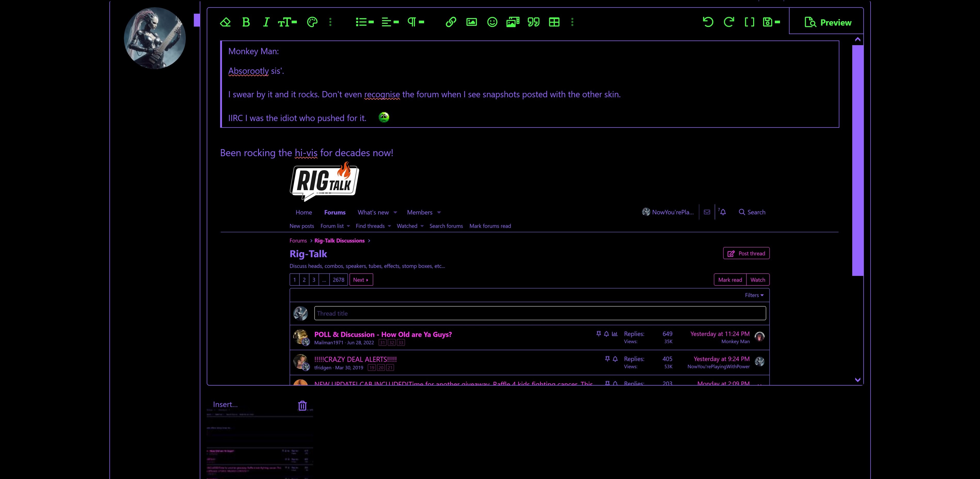The height and width of the screenshot is (479, 980).
Task: Click the Insert... button on the attachment
Action: [x=225, y=404]
